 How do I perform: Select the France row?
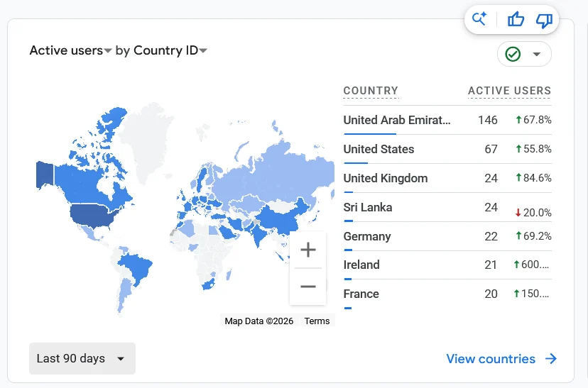[447, 294]
